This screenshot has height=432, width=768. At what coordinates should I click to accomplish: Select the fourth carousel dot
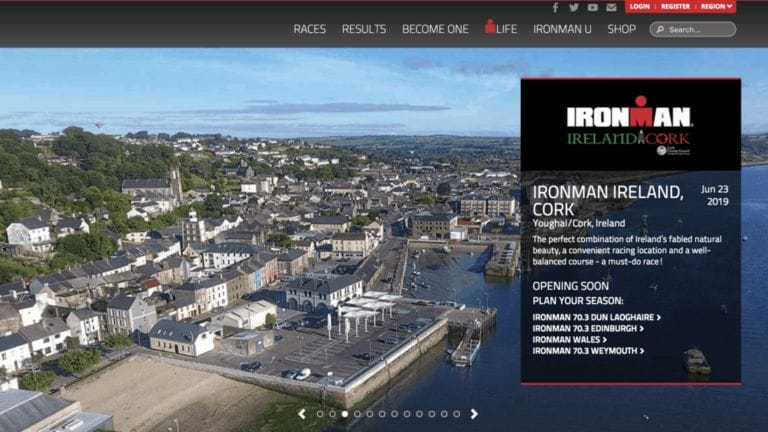pyautogui.click(x=357, y=413)
